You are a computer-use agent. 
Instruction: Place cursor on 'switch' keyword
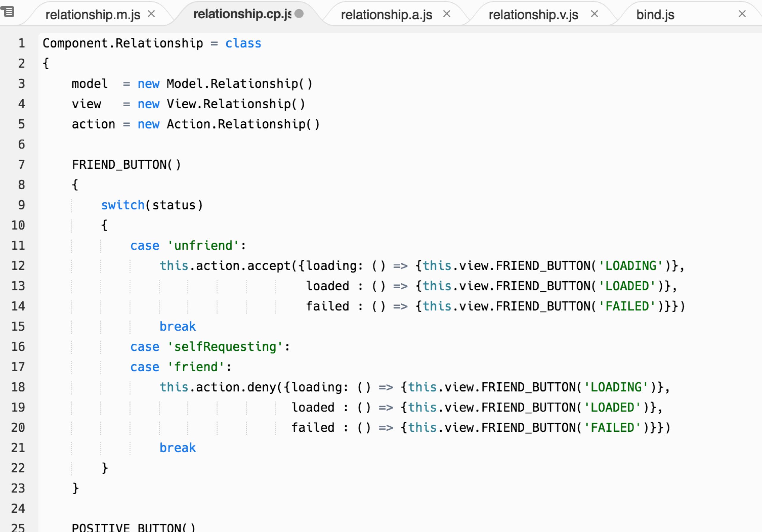click(122, 205)
